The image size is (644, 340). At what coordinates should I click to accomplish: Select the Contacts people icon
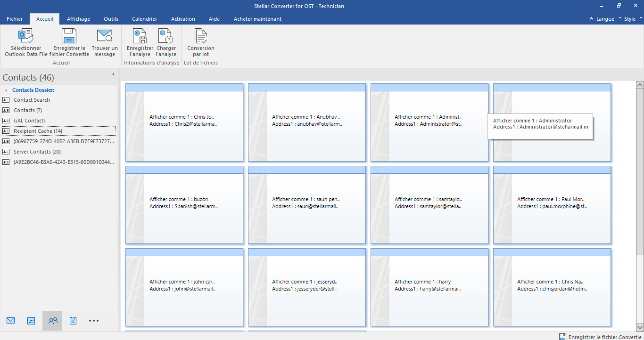(52, 321)
